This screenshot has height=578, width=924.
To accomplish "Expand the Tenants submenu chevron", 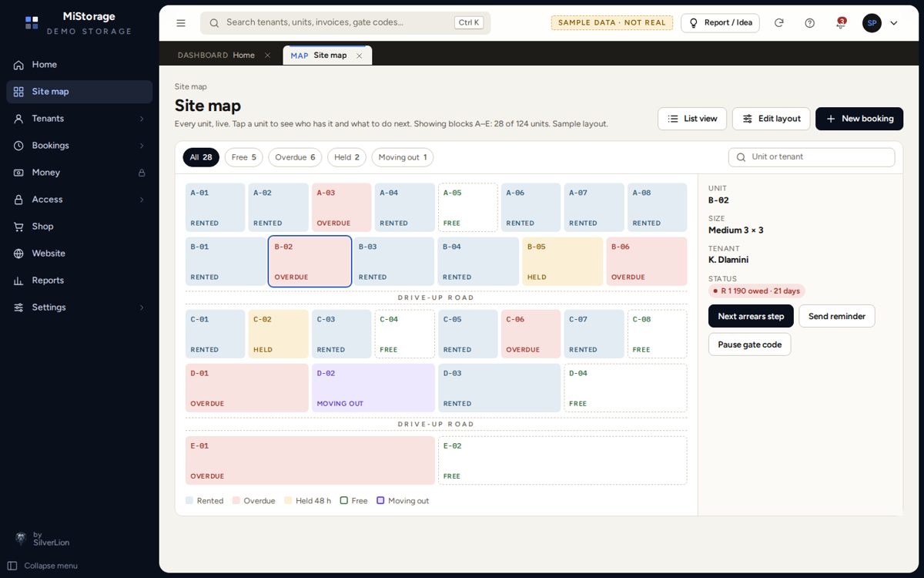I will pos(142,119).
